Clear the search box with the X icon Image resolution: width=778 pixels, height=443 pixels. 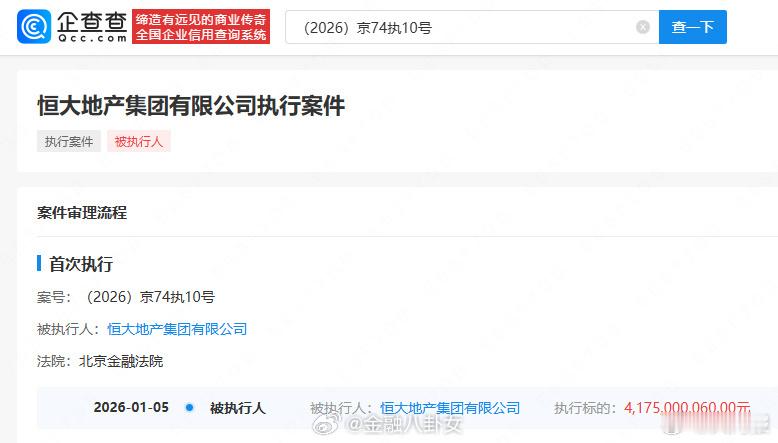(643, 27)
